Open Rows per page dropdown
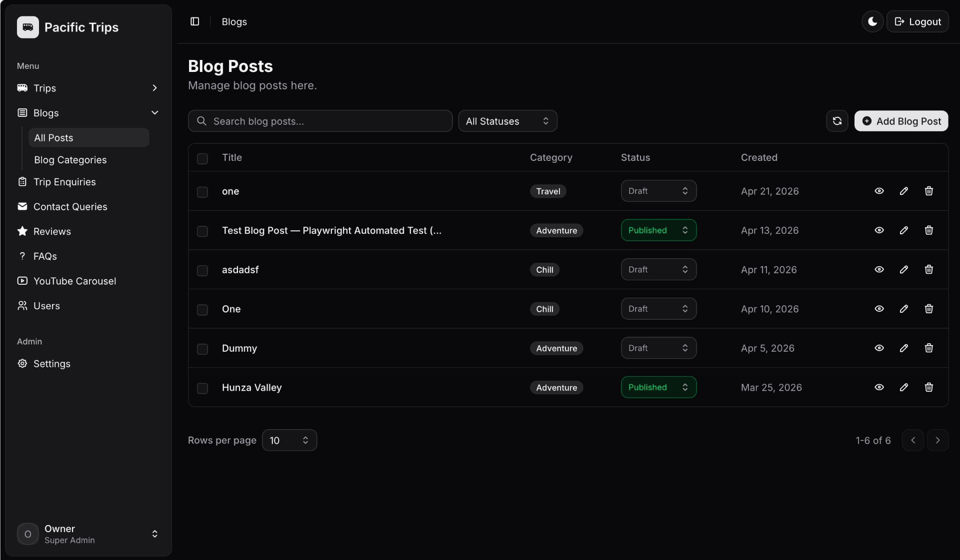 tap(289, 440)
